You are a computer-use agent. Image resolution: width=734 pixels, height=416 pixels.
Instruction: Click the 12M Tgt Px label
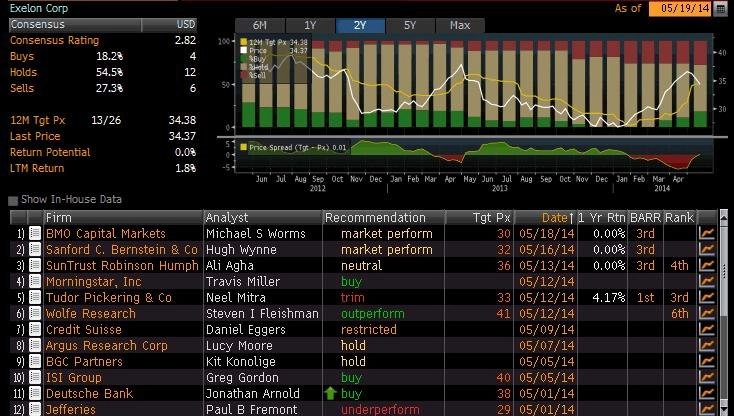point(38,120)
